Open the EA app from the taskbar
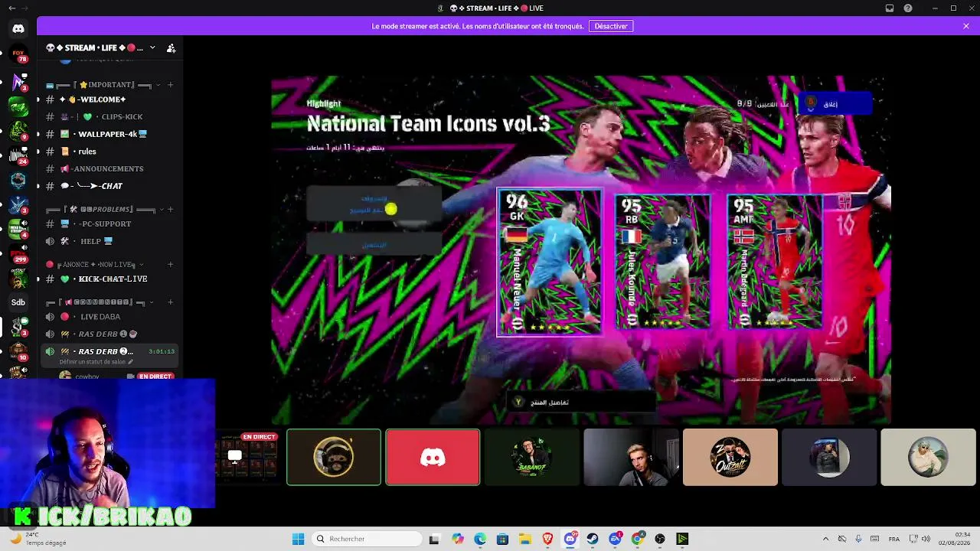This screenshot has height=551, width=980. 615,539
